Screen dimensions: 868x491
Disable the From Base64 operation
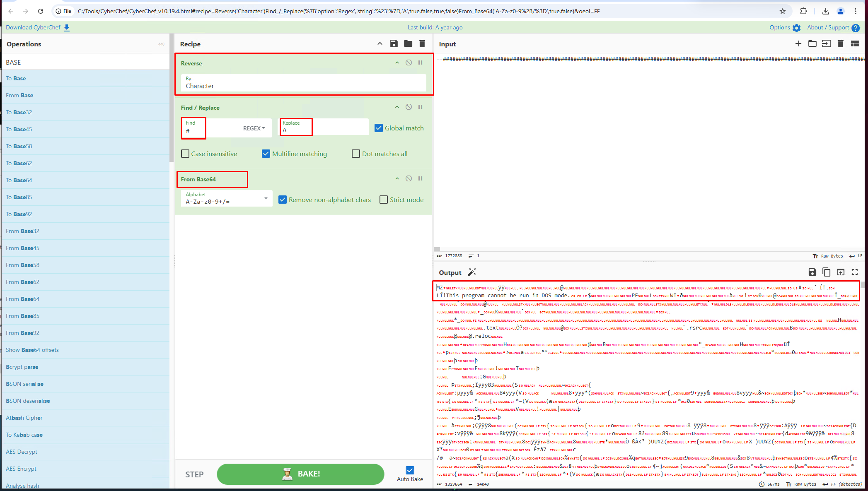tap(409, 179)
